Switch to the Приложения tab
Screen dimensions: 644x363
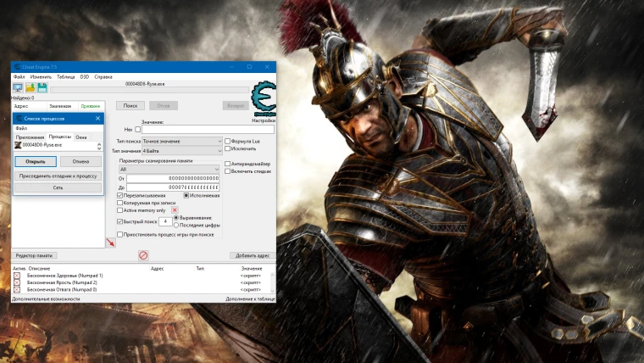[30, 137]
